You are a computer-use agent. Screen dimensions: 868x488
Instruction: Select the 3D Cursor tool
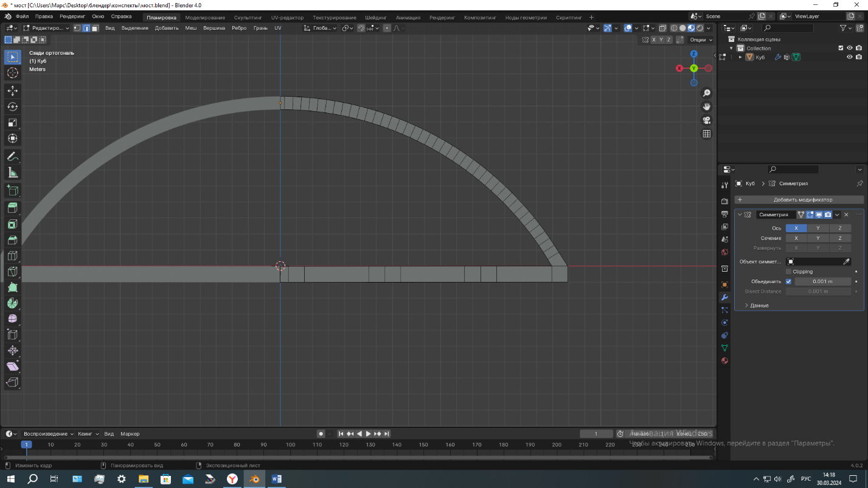coord(12,74)
